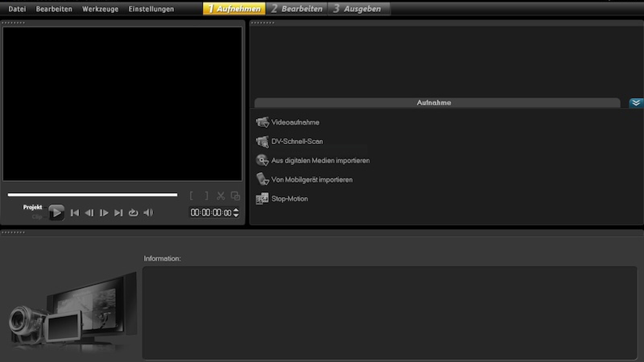Viewport: 644px width, 362px height.
Task: Click the DV-Schnell-Scan icon
Action: (262, 142)
